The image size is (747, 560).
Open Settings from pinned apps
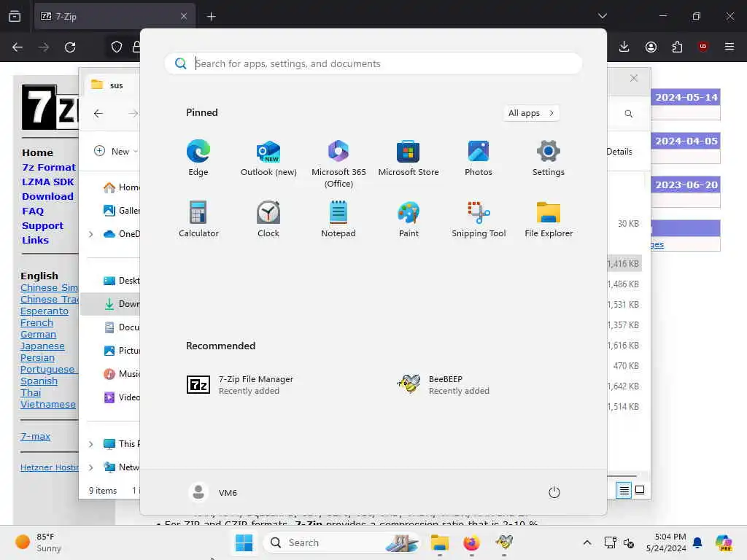point(549,158)
